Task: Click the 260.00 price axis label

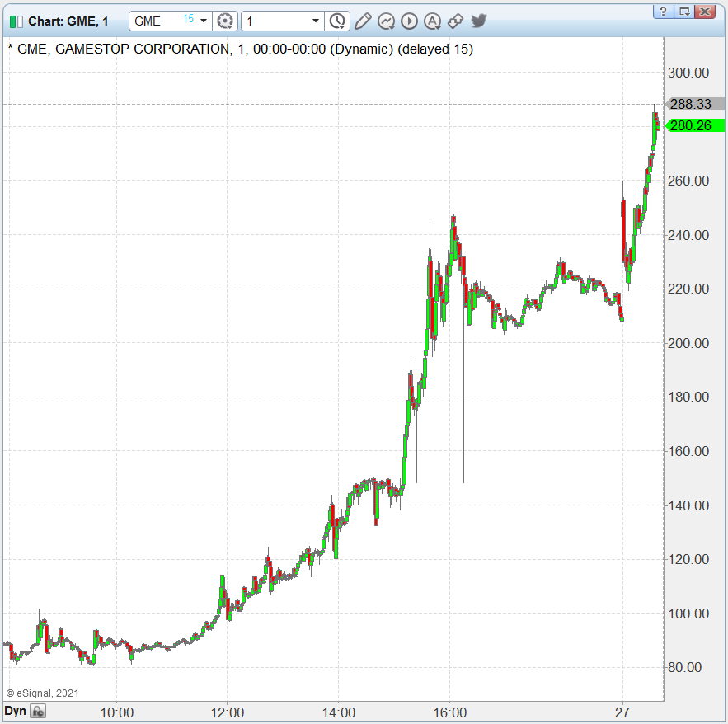Action: (688, 181)
